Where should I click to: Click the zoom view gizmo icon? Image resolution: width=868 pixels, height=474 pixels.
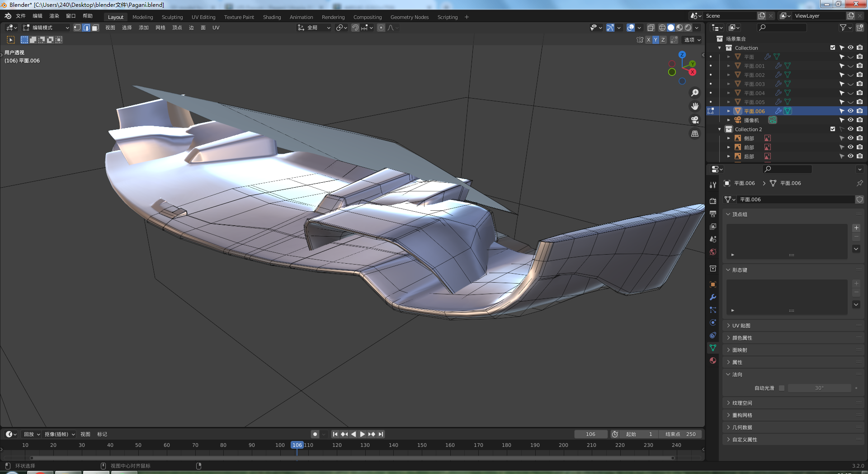[695, 93]
